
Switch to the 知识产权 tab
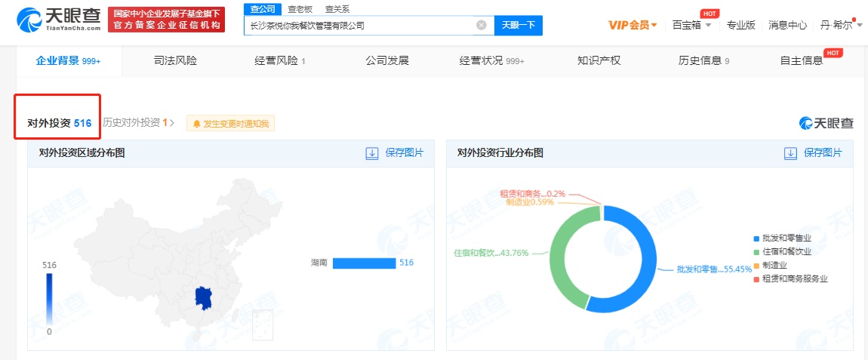point(599,61)
